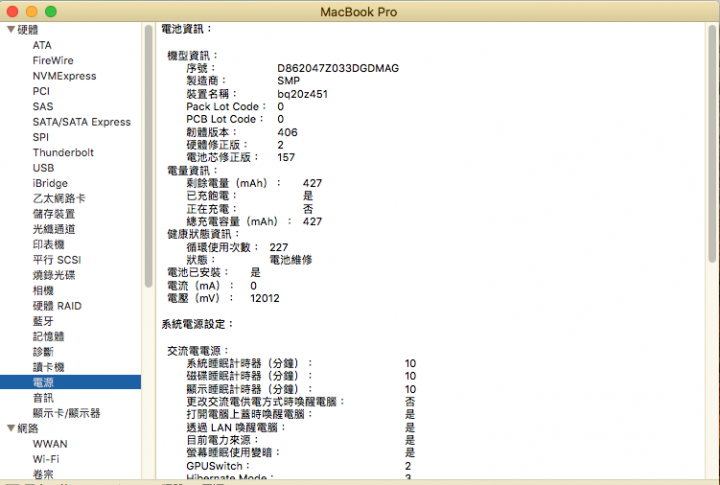Image resolution: width=720 pixels, height=485 pixels.
Task: Select 記憶體 memory entry
Action: (x=48, y=336)
